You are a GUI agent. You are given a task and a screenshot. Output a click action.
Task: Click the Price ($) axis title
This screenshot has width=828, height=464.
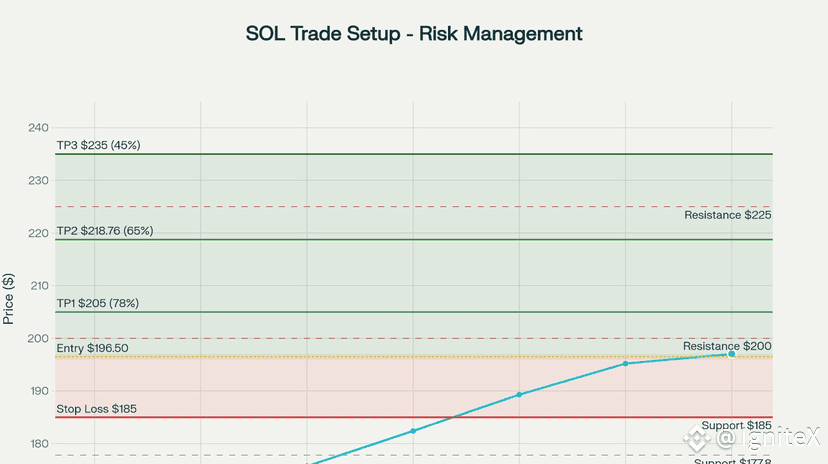pos(8,299)
